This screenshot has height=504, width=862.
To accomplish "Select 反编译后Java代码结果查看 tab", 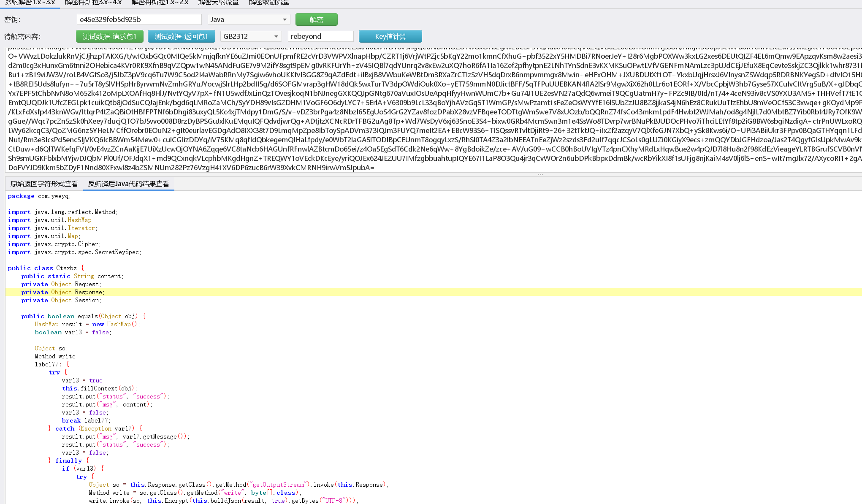I will click(129, 184).
